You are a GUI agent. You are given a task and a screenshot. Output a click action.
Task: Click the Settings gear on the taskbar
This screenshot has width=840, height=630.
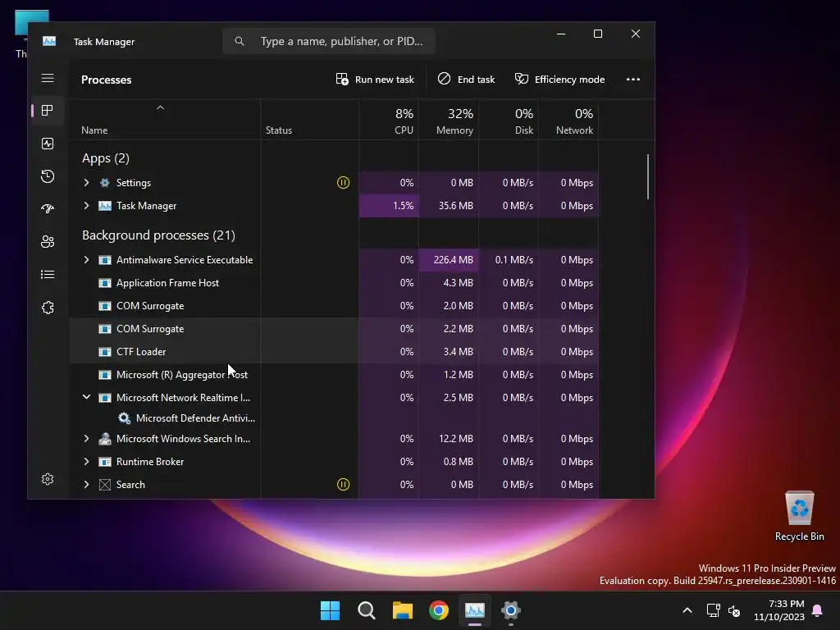[511, 610]
